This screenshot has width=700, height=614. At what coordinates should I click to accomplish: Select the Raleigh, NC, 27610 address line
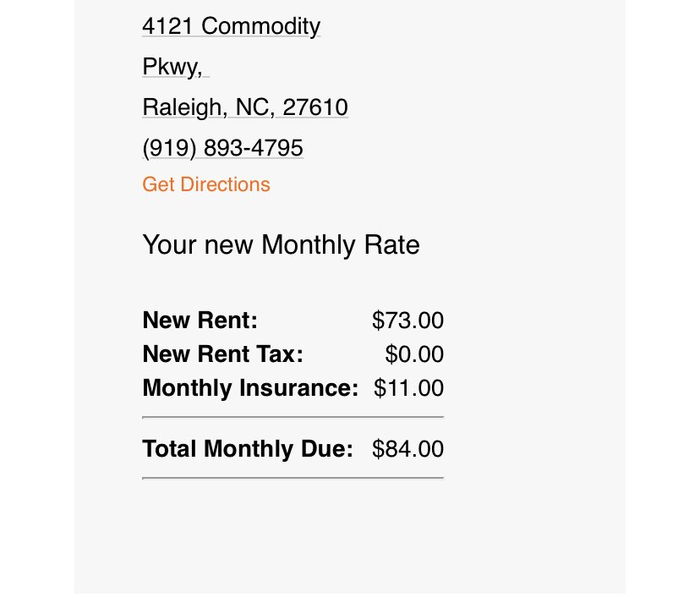[244, 107]
